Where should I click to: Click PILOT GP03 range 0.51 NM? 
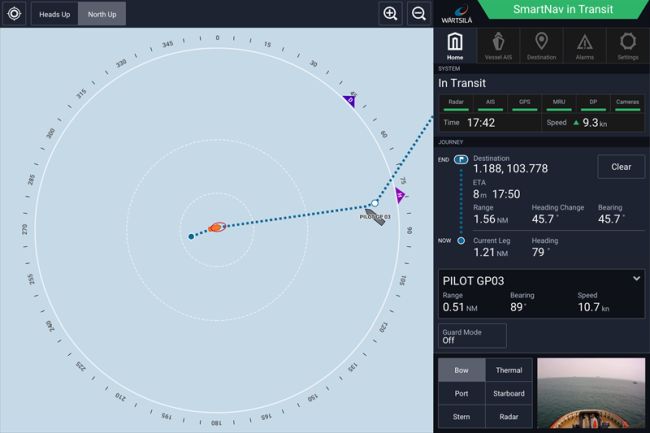pyautogui.click(x=460, y=307)
